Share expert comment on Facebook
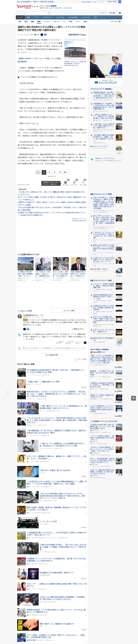 tap(28, 329)
